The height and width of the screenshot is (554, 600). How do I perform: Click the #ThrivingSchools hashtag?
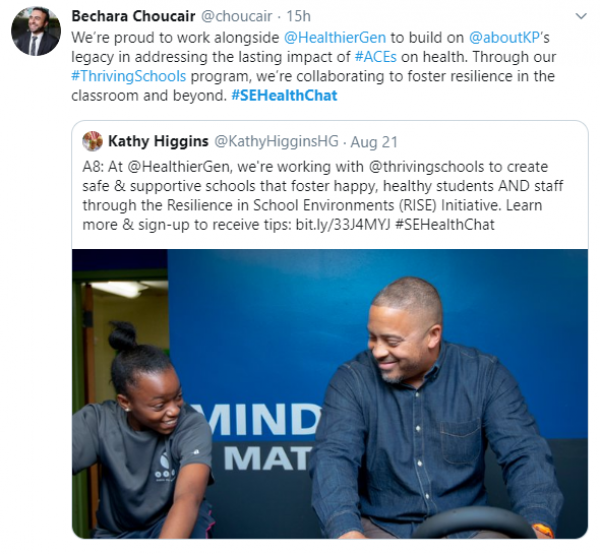pos(129,76)
